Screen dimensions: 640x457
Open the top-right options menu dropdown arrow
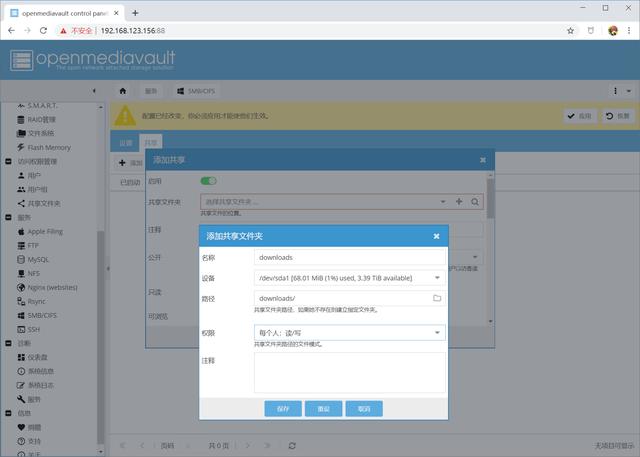pos(629,91)
